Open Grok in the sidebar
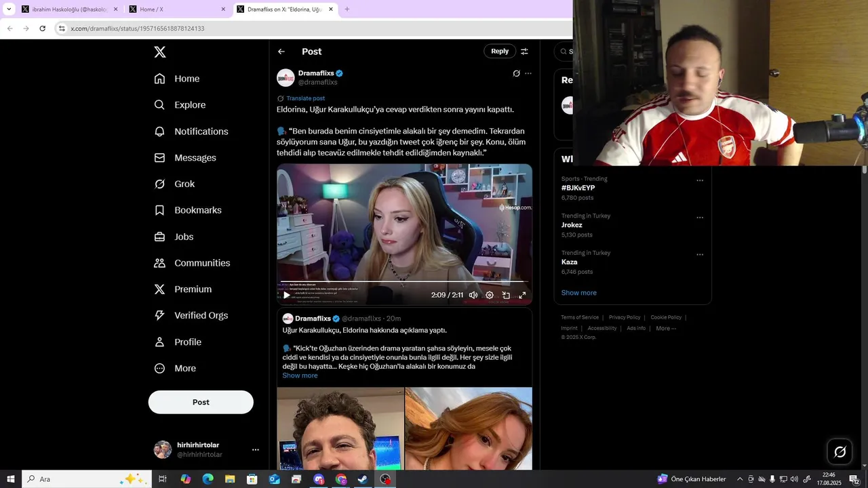 (x=174, y=184)
